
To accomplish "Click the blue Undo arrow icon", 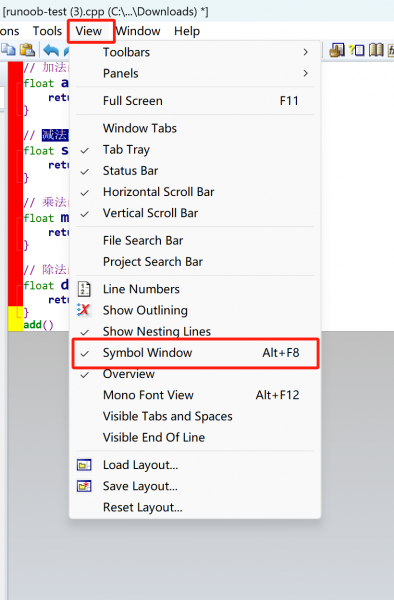I will click(51, 50).
